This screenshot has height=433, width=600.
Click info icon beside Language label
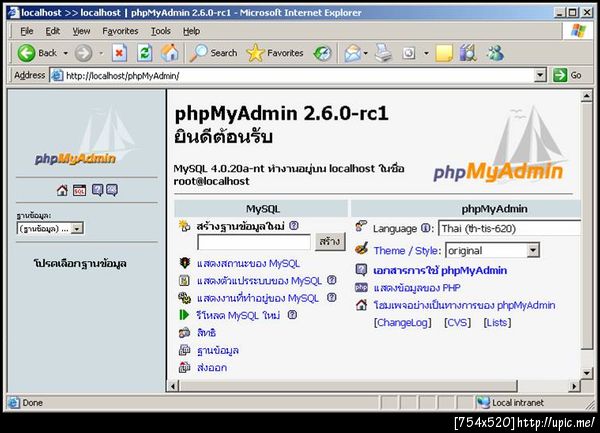coord(426,228)
